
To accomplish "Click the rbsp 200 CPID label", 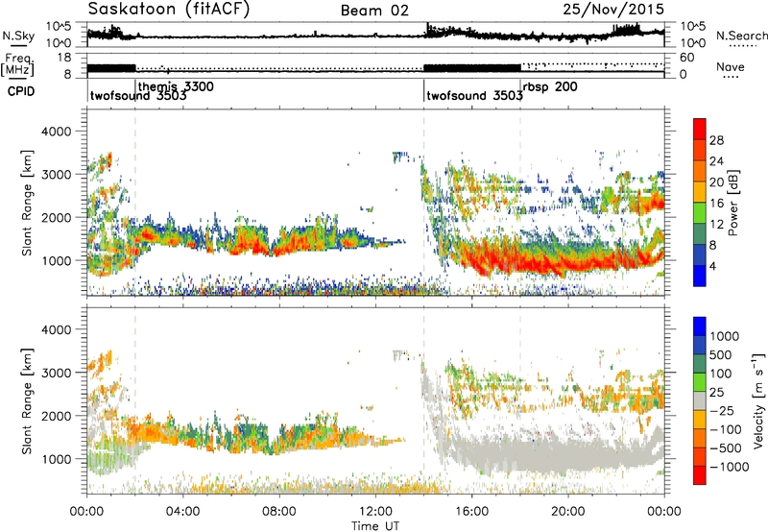I will (550, 86).
